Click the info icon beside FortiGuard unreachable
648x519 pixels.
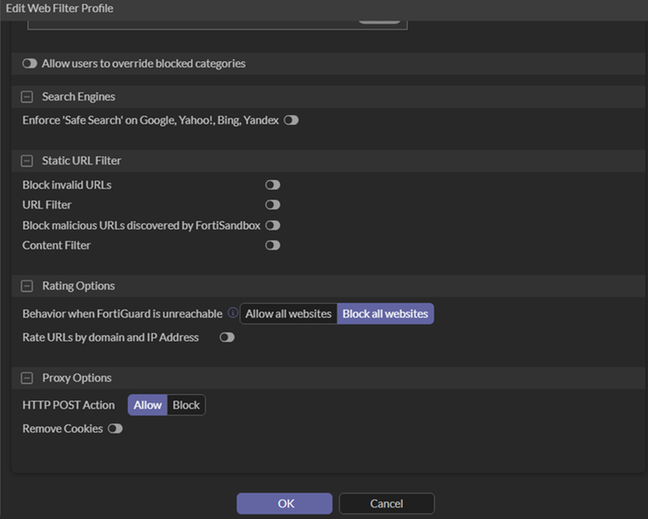[233, 313]
